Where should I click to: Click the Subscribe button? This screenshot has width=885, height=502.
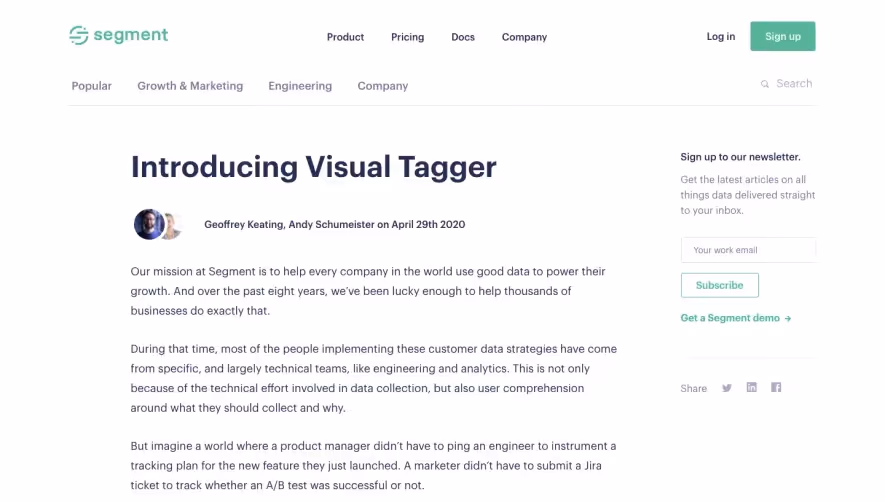pyautogui.click(x=720, y=285)
